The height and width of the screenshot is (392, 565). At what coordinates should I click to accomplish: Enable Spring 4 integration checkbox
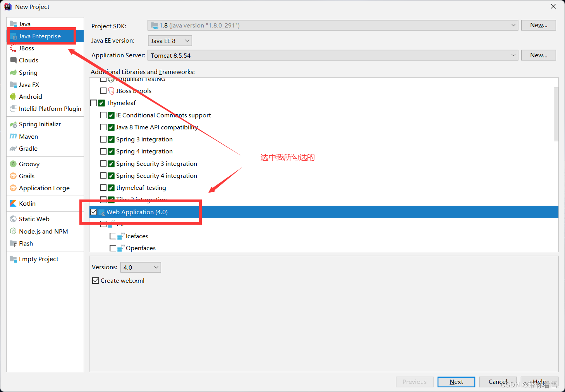point(103,151)
